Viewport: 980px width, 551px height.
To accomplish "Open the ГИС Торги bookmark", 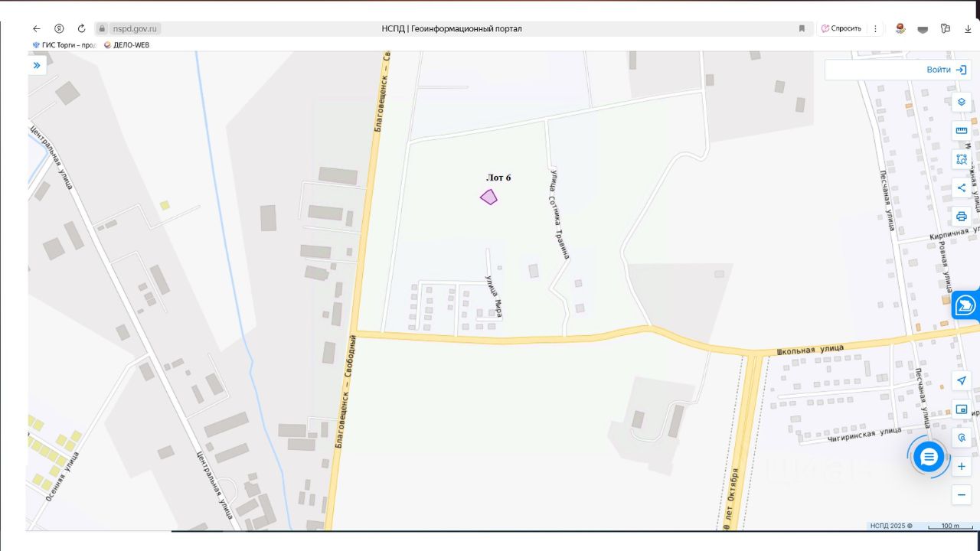I will (x=64, y=45).
